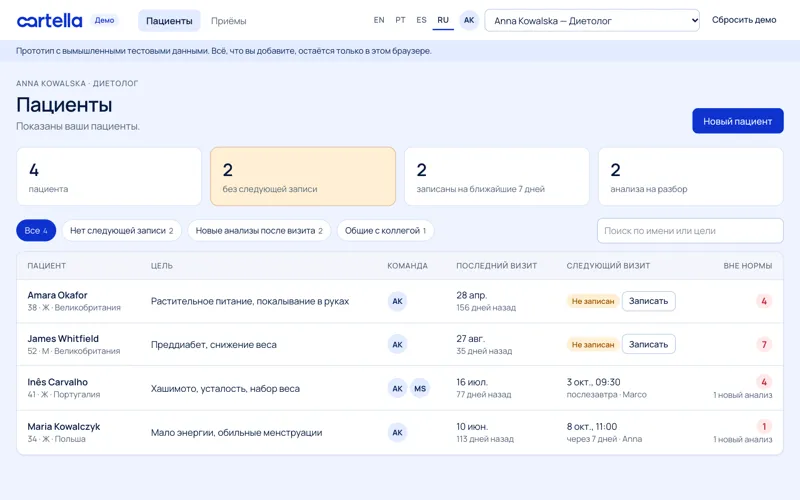Open the AK avatar in header
This screenshot has height=500, width=800.
[469, 20]
